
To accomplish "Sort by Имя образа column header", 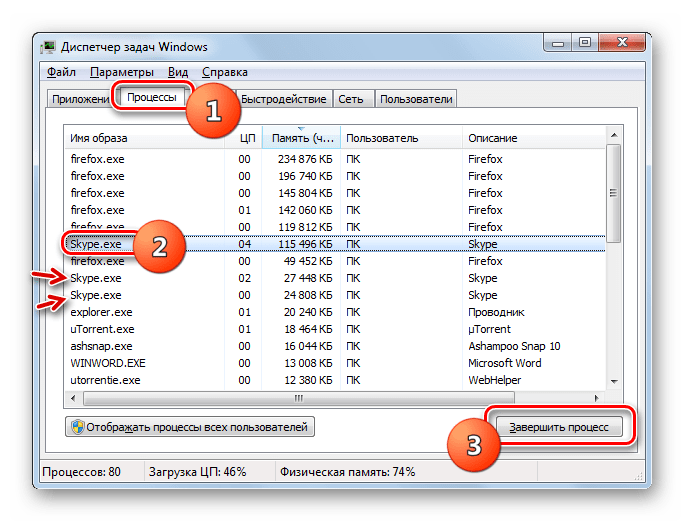I will [144, 138].
